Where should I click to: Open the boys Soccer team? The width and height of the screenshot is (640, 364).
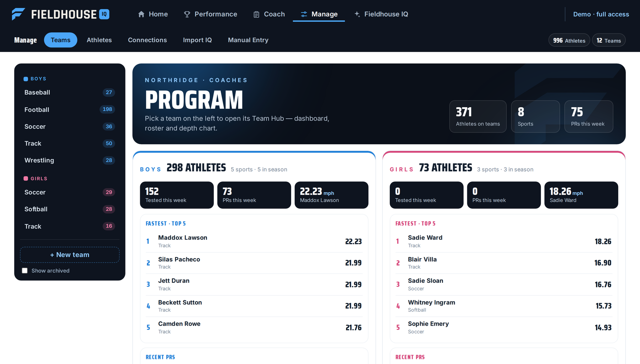(x=70, y=126)
